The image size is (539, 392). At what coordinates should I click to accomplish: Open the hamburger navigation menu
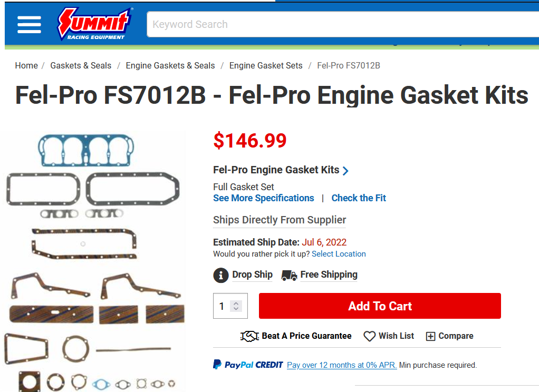pyautogui.click(x=29, y=25)
